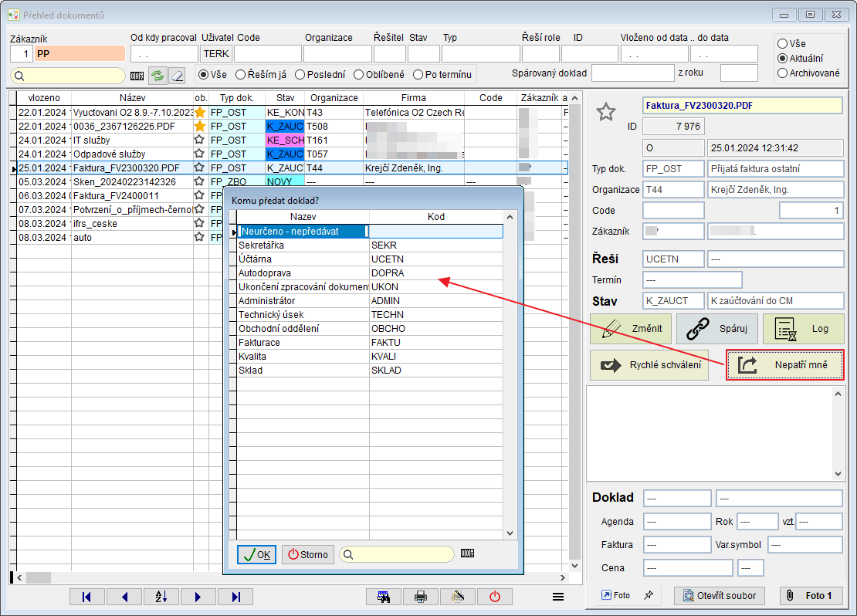Open the hamburger menu icon
Viewport: 857px width, 616px height.
point(558,597)
